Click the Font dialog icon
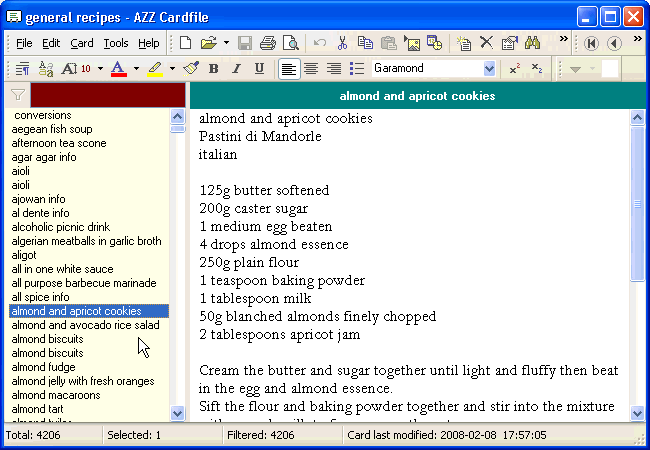Viewport: 650px width, 450px height. (x=46, y=68)
